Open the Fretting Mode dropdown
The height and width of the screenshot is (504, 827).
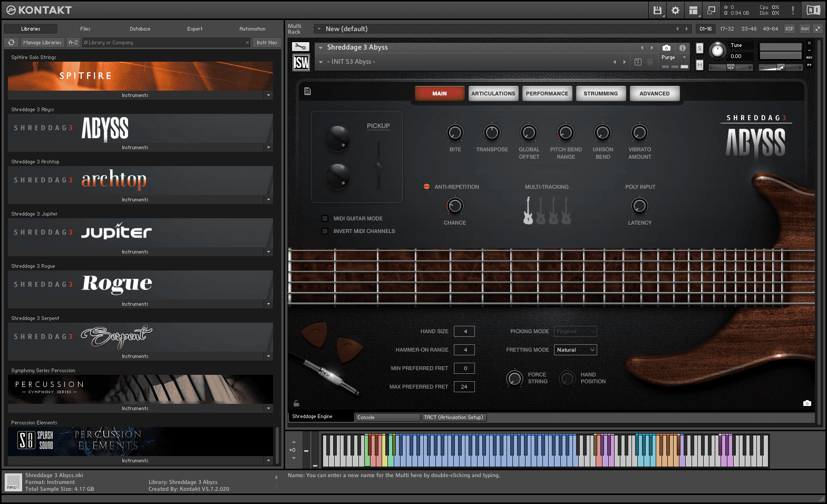(576, 350)
